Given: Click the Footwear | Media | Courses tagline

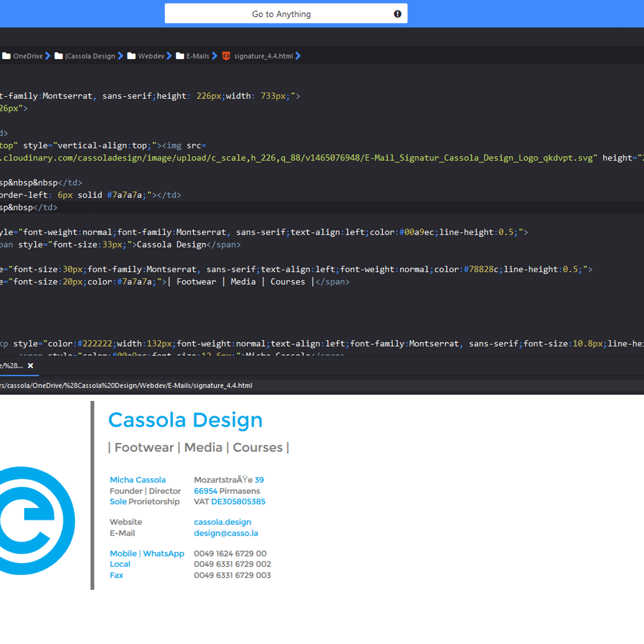Looking at the screenshot, I should 199,448.
